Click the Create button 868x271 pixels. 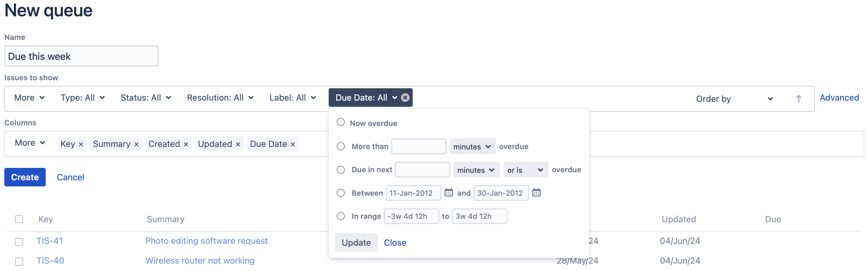25,177
